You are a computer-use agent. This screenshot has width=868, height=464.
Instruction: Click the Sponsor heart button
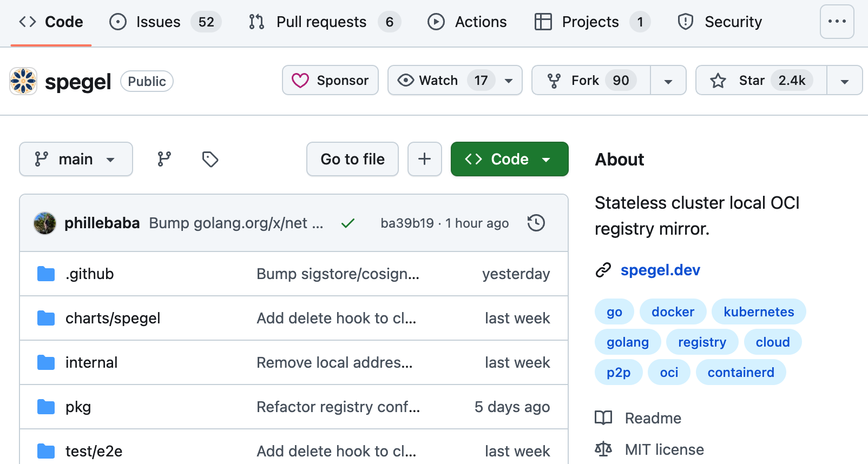point(330,81)
